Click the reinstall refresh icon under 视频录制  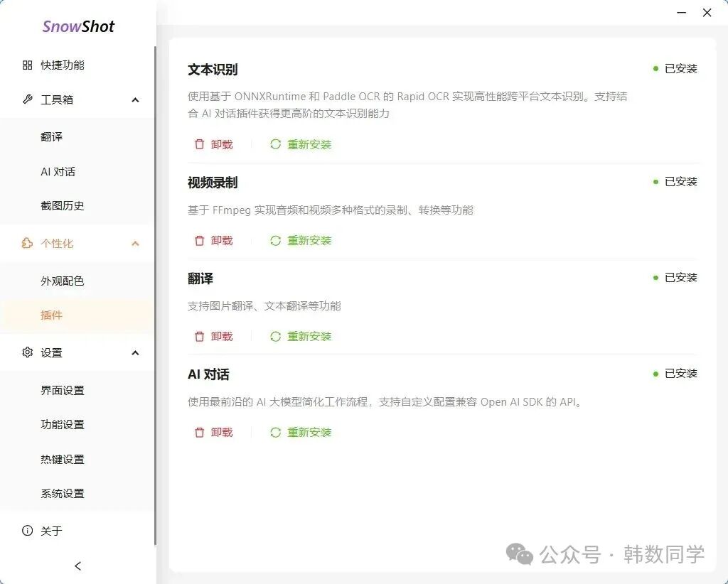[275, 240]
